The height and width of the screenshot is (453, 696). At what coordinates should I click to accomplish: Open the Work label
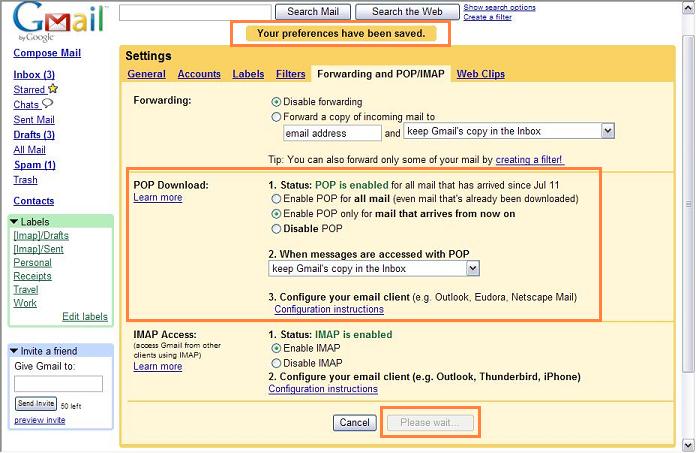coord(25,303)
